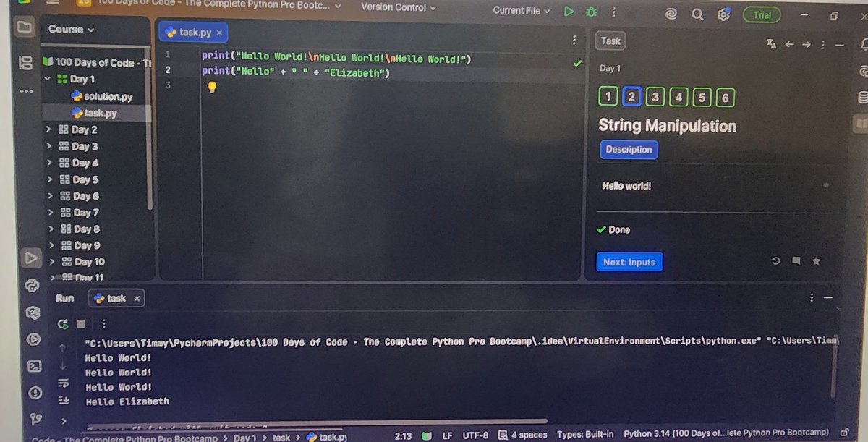Viewport: 868px width, 442px height.
Task: Open the Git version control tool window icon
Action: pyautogui.click(x=36, y=418)
